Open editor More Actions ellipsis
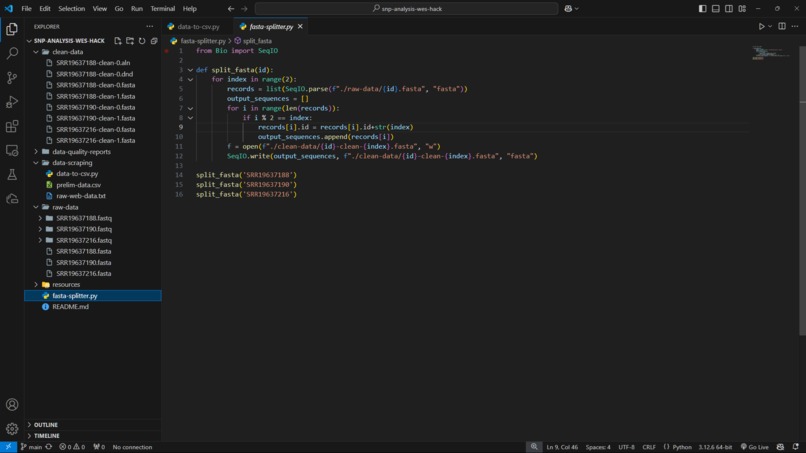Viewport: 806px width, 453px height. [x=795, y=26]
